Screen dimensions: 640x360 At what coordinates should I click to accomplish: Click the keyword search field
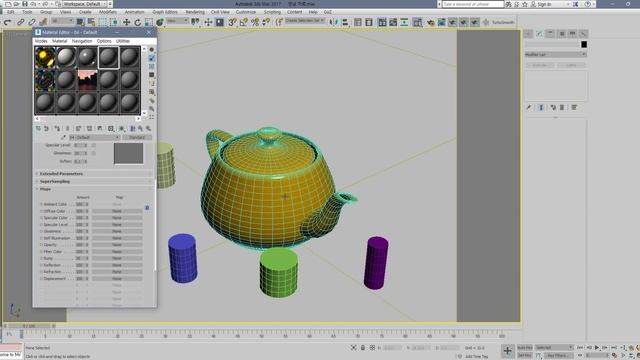(473, 4)
